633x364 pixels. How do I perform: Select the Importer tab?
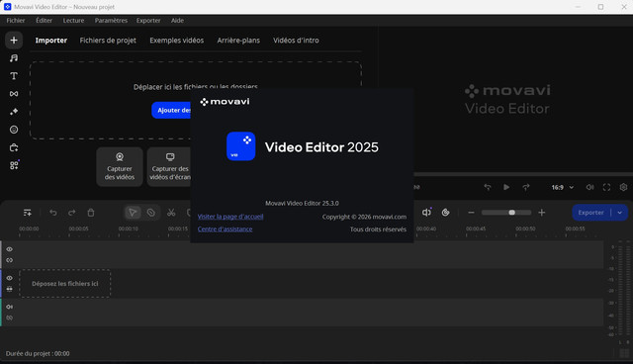(51, 40)
